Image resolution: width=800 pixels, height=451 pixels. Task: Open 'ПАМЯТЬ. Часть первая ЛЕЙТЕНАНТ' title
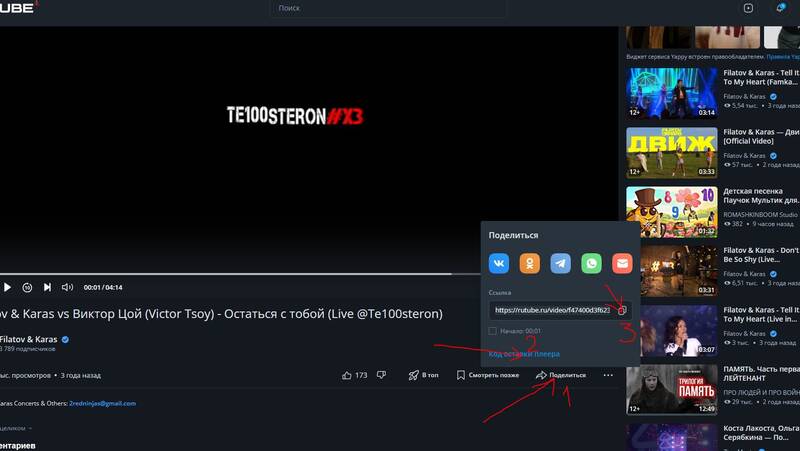click(x=761, y=373)
